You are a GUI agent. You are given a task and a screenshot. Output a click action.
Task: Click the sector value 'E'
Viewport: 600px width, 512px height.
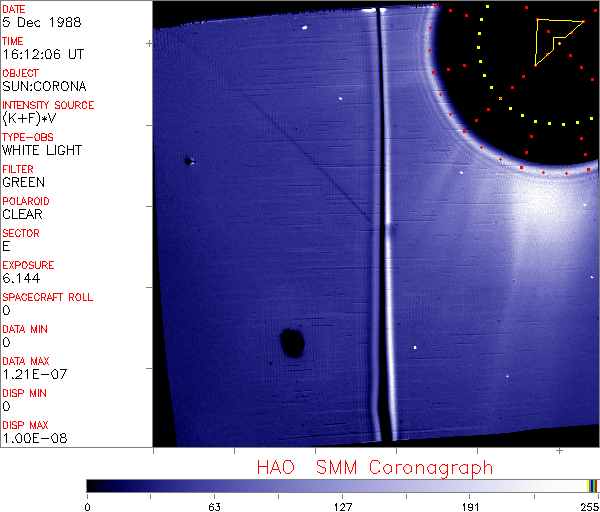[x=6, y=246]
